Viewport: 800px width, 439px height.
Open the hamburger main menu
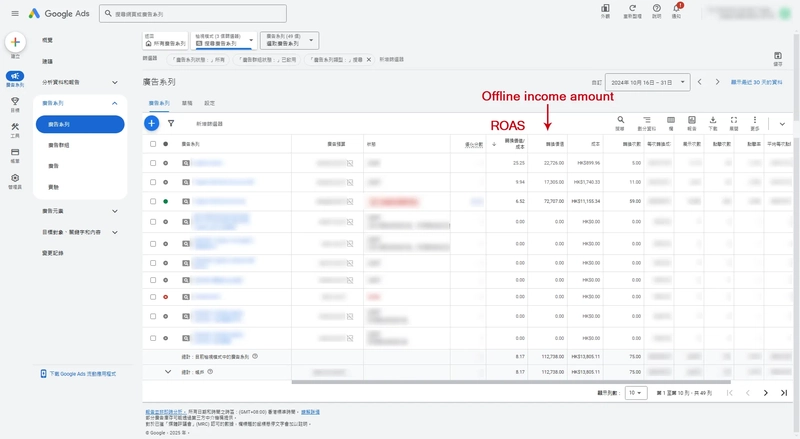click(15, 14)
